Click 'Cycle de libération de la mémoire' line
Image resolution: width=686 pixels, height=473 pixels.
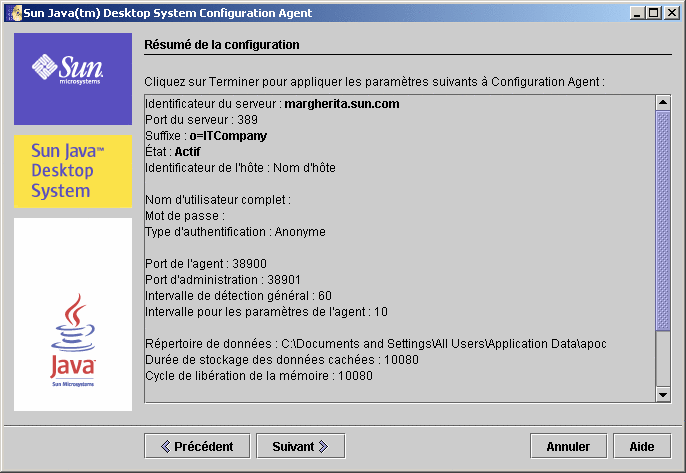[259, 375]
